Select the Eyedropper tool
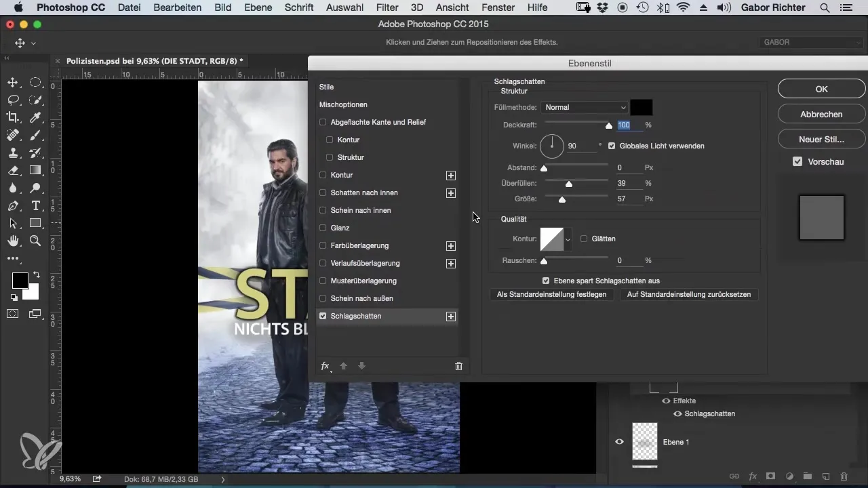Screen dimensions: 868x488 pos(35,118)
